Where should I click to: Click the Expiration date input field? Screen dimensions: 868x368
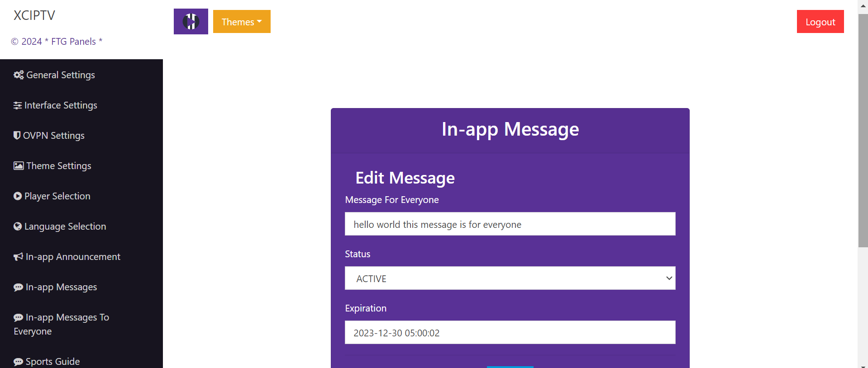[510, 332]
